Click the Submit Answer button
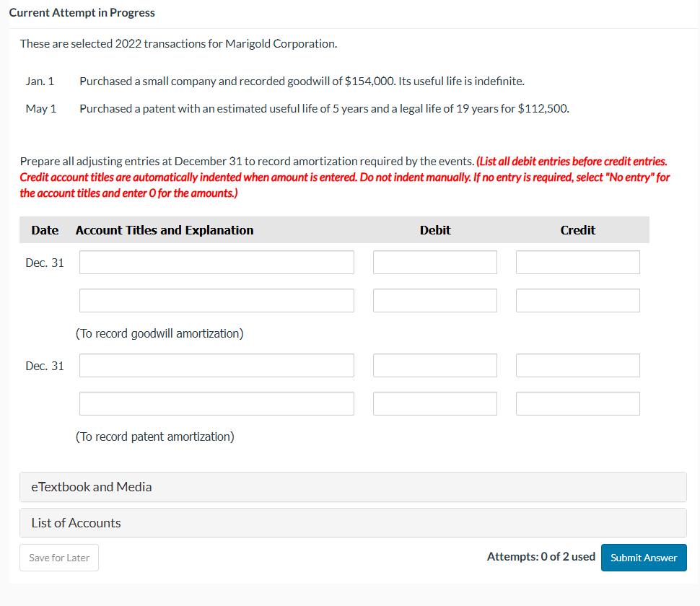This screenshot has width=700, height=606. (x=644, y=558)
